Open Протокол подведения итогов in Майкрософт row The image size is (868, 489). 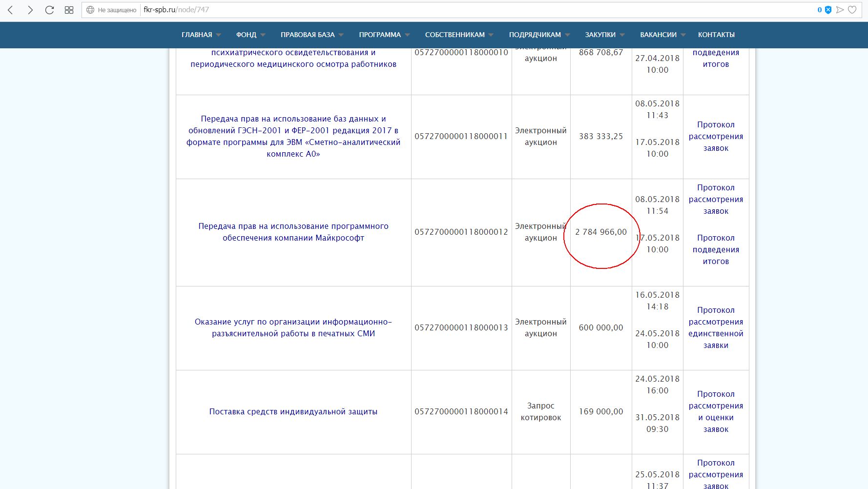716,249
